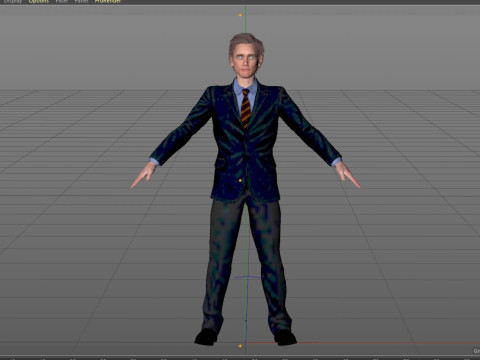Open the Panel viewport menu
480x360 pixels.
click(81, 1)
